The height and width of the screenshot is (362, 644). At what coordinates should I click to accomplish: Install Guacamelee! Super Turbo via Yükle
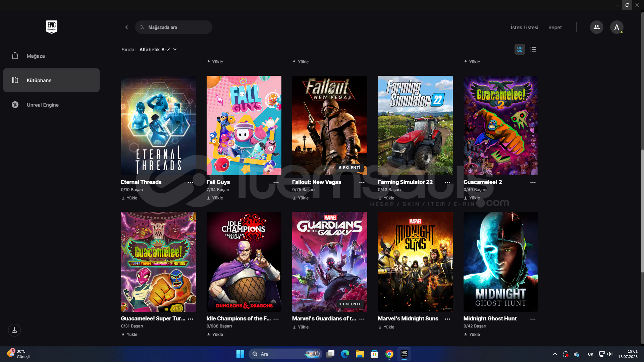coord(129,335)
